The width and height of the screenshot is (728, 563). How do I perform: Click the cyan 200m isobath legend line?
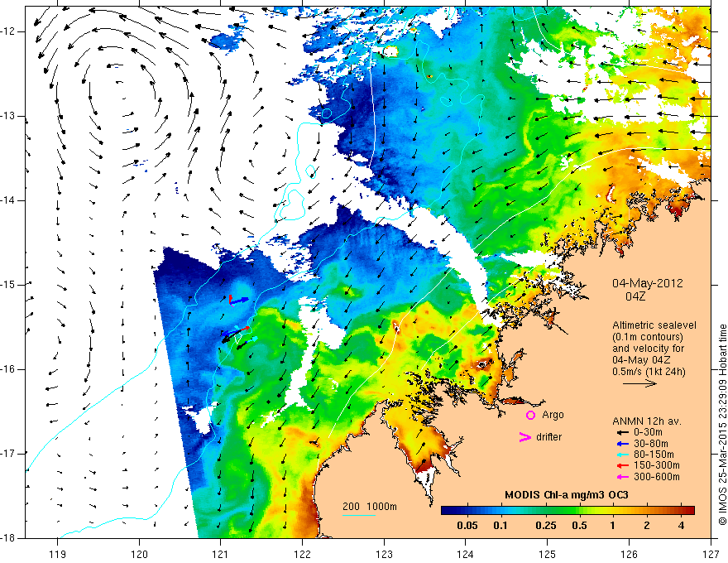pyautogui.click(x=359, y=515)
